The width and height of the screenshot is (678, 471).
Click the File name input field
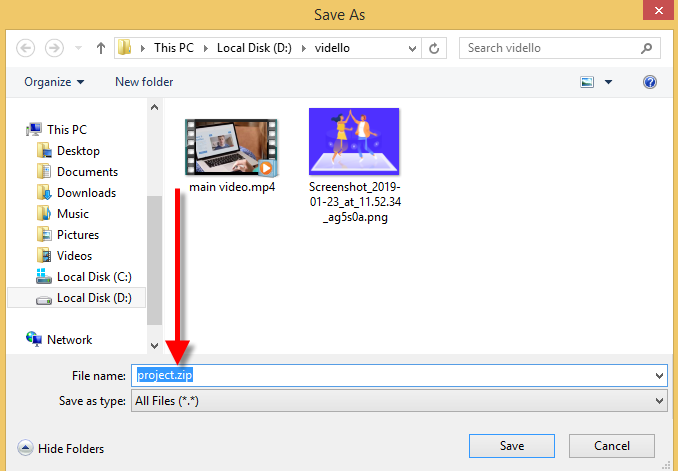coord(399,375)
